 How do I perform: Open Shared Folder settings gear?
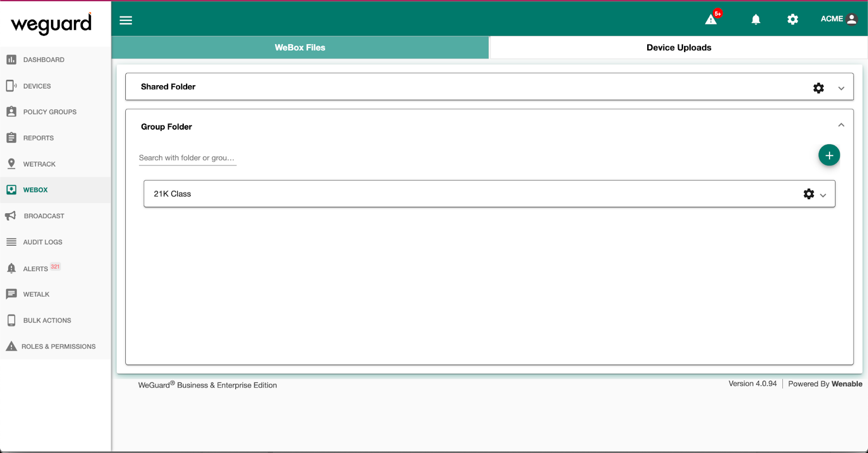[819, 88]
